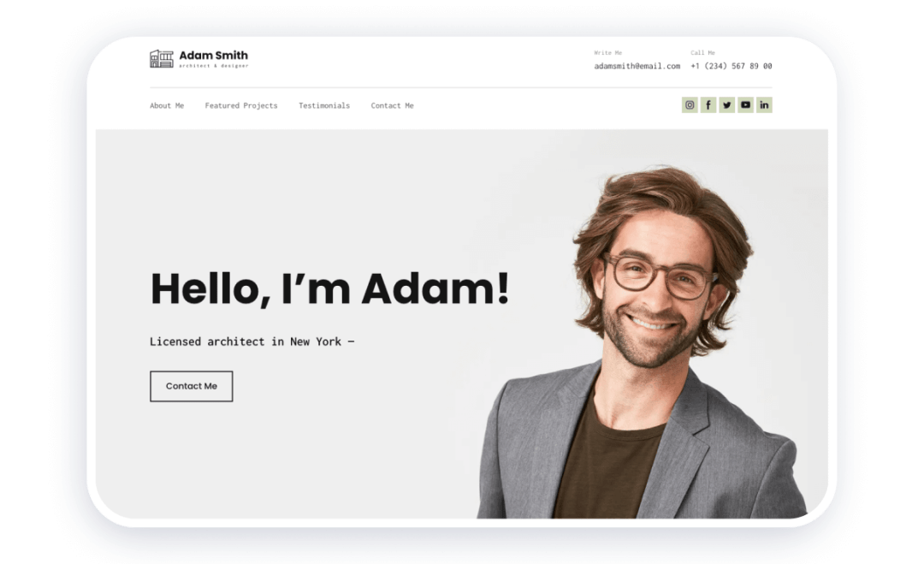This screenshot has height=564, width=924.
Task: Open Contact Me from the navigation menu
Action: 392,105
